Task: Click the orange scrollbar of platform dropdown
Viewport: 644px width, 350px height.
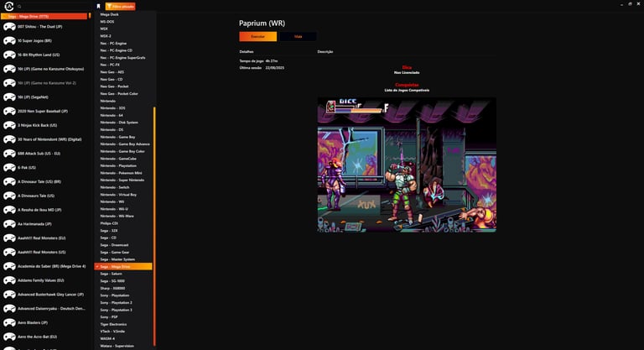Action: pos(154,227)
